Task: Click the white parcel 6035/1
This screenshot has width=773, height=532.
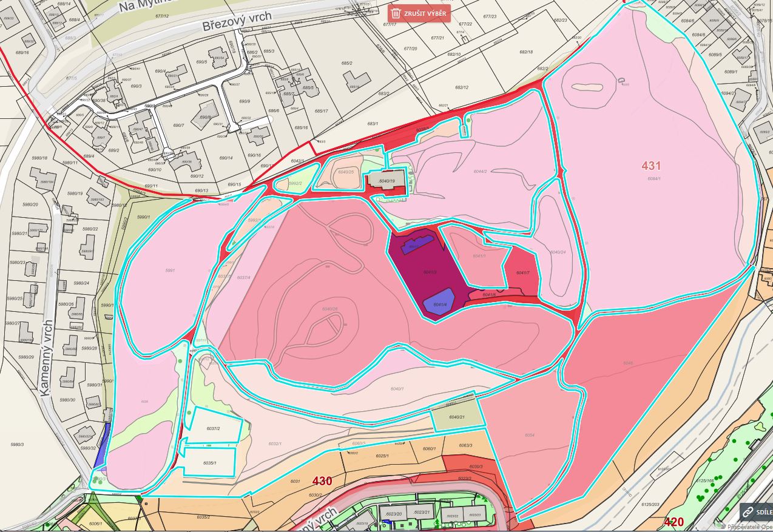Action: coord(209,462)
